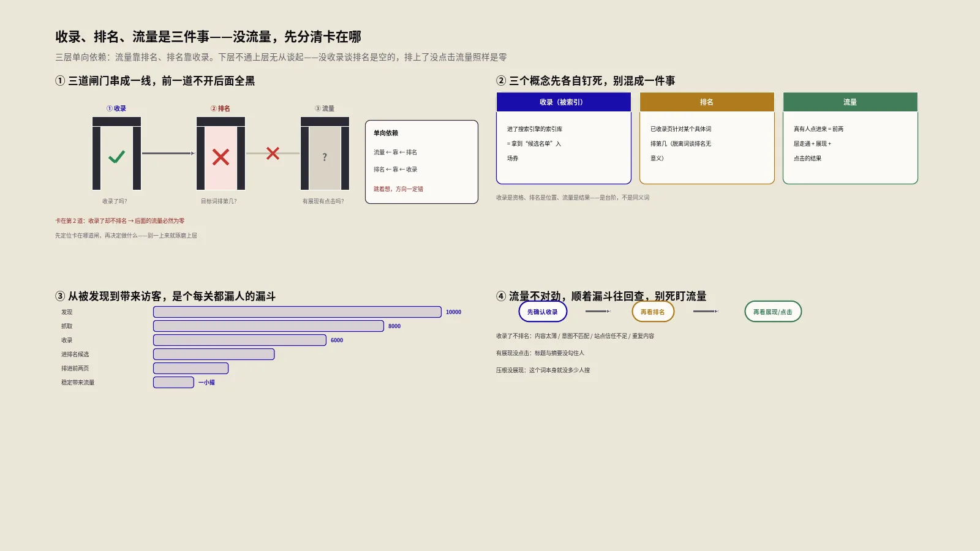Open the orange 排名 card header
The width and height of the screenshot is (980, 551).
tap(707, 102)
